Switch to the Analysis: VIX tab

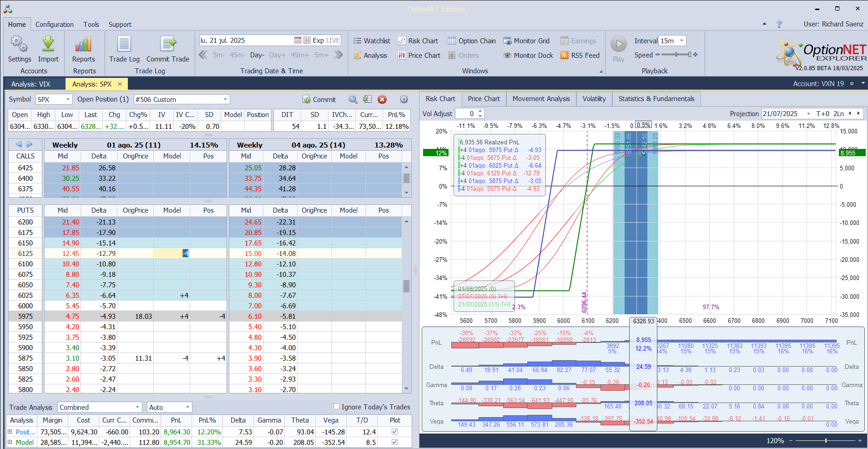pos(31,84)
